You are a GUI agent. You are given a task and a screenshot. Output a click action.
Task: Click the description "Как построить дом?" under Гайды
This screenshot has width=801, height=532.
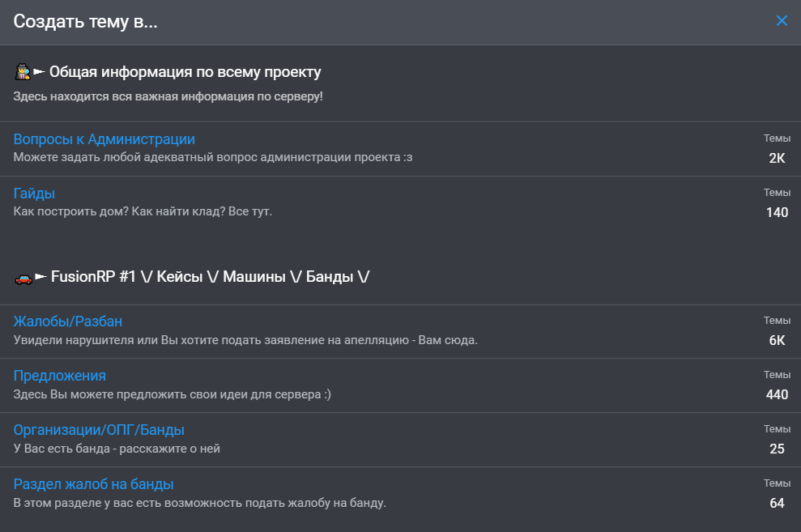[143, 211]
